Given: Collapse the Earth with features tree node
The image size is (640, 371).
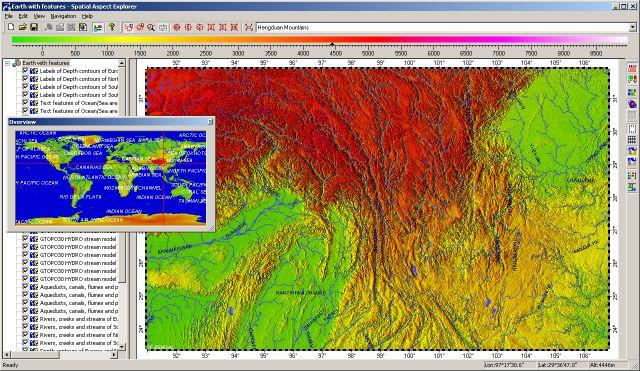Looking at the screenshot, I should tap(7, 63).
